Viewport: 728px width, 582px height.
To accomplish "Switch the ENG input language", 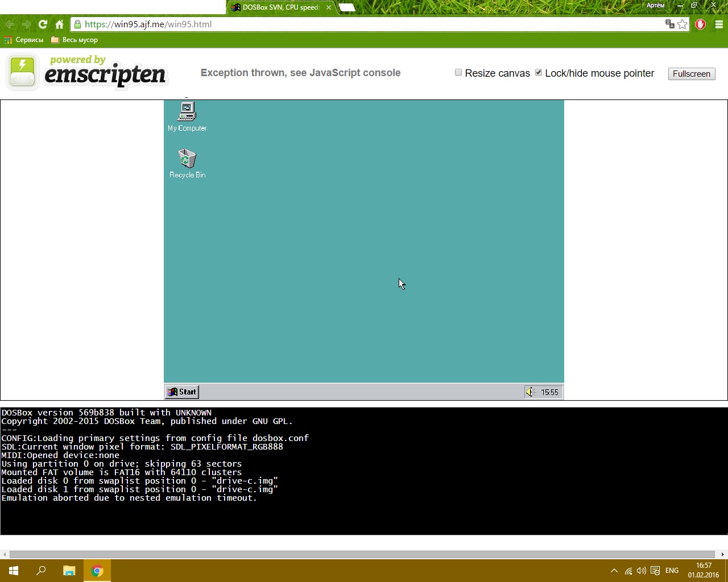I will [672, 571].
